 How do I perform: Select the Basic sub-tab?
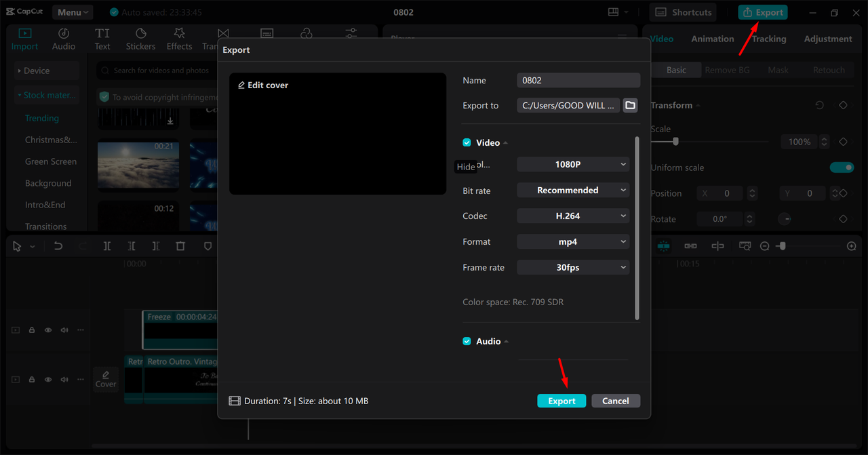[x=676, y=70]
